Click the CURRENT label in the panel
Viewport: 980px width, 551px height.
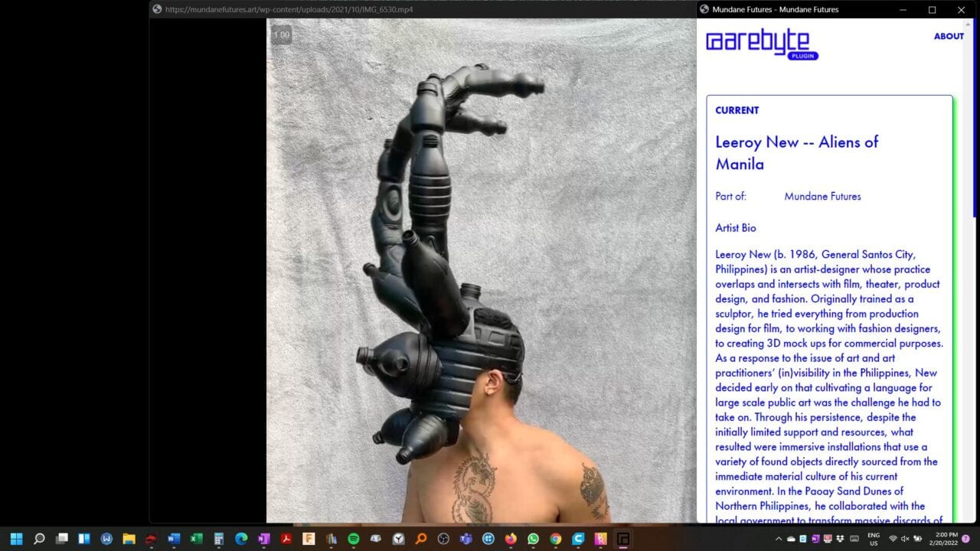[x=737, y=110]
